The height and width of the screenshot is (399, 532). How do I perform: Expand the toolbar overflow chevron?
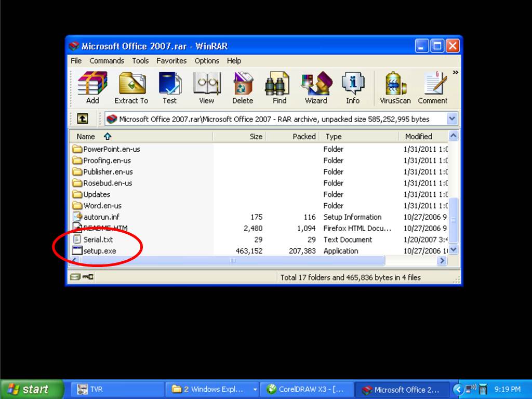(x=455, y=72)
